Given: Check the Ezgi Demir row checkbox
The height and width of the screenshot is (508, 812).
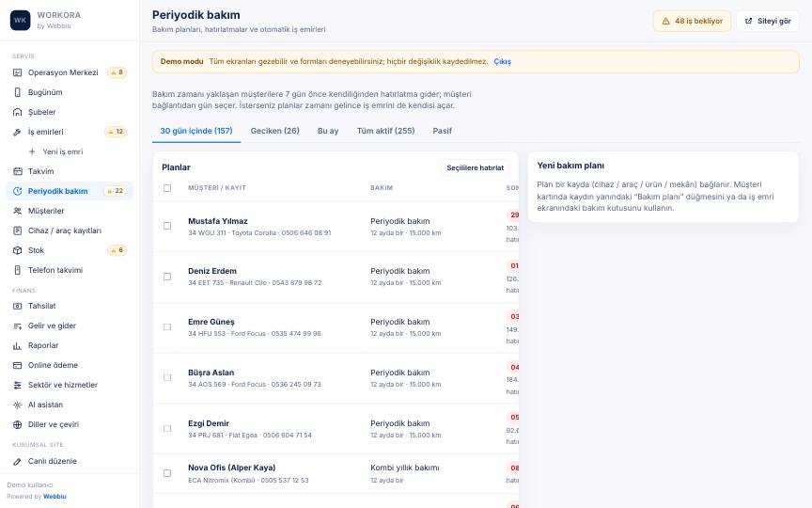Looking at the screenshot, I should coord(167,429).
